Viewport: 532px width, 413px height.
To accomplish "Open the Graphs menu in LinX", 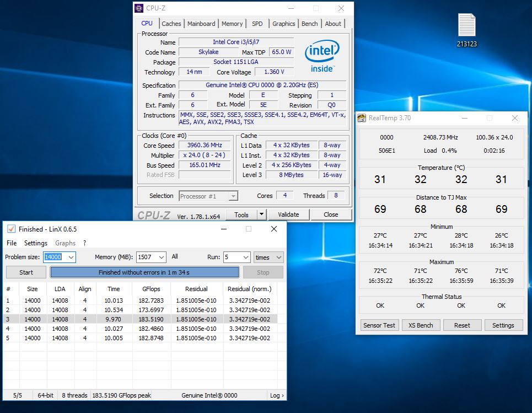I will point(65,243).
